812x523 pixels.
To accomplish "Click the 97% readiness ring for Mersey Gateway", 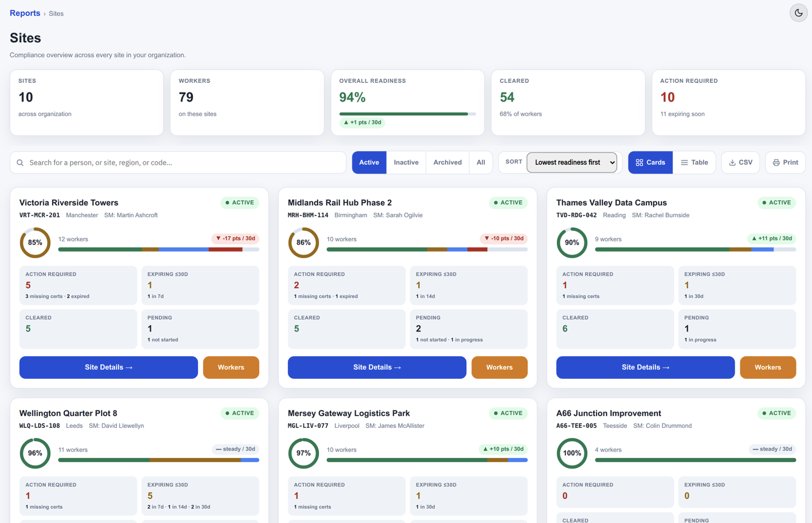I will coord(303,453).
